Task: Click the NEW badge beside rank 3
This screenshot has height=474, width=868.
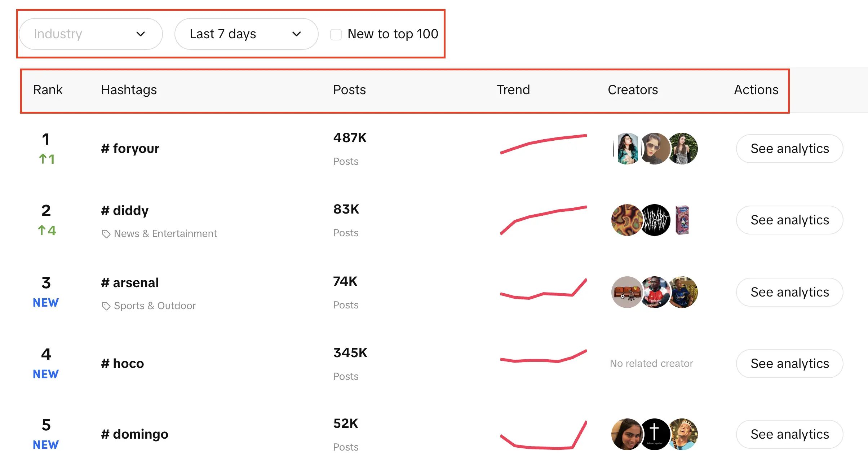Action: pos(45,302)
